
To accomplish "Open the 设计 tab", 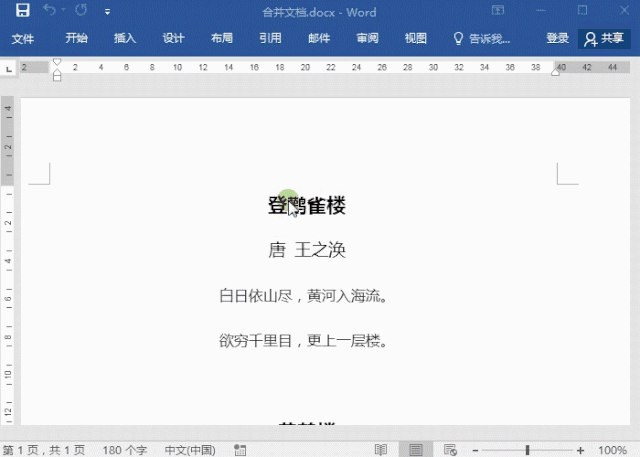I will pos(173,38).
